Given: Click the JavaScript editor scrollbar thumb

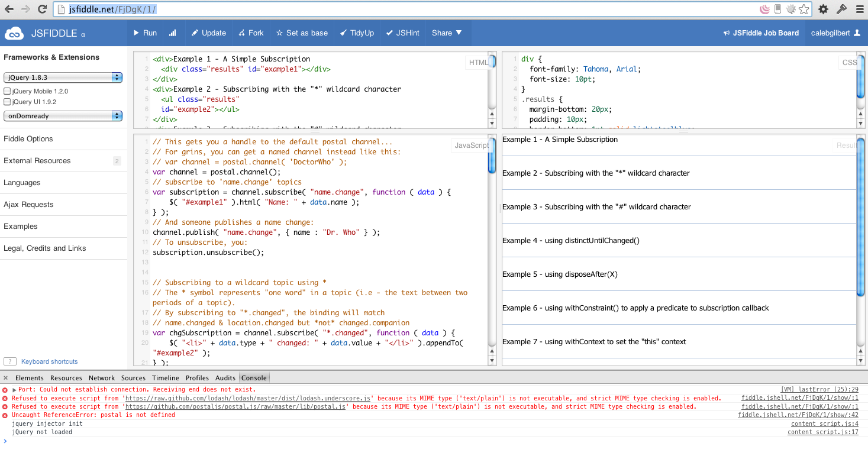Looking at the screenshot, I should (492, 156).
